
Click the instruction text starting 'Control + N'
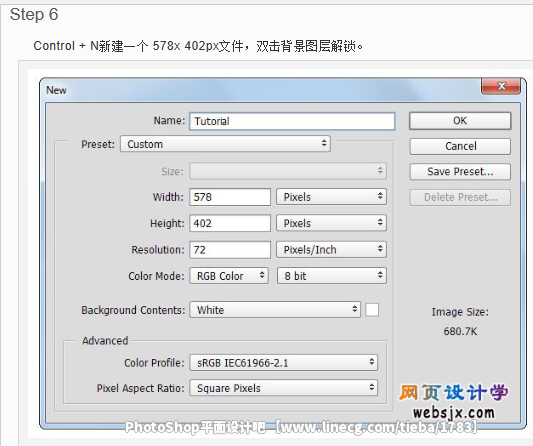[198, 46]
